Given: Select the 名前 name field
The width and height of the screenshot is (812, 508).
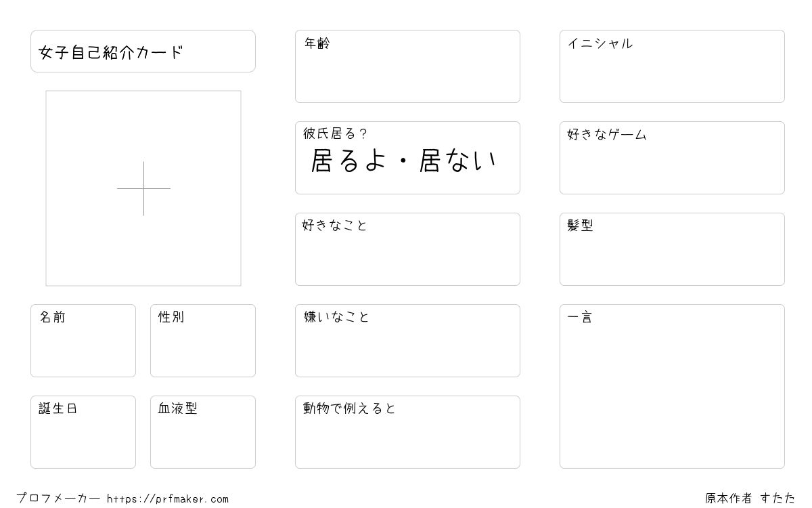Looking at the screenshot, I should [x=83, y=341].
